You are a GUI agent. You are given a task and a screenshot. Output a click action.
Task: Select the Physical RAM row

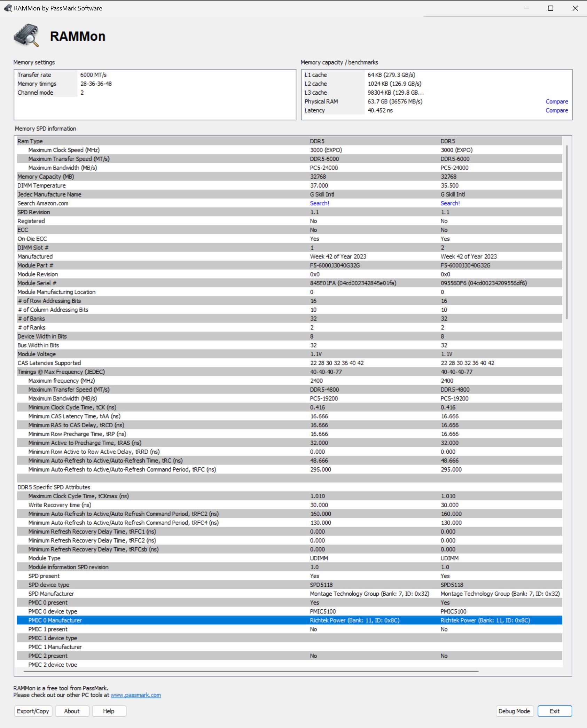[437, 101]
